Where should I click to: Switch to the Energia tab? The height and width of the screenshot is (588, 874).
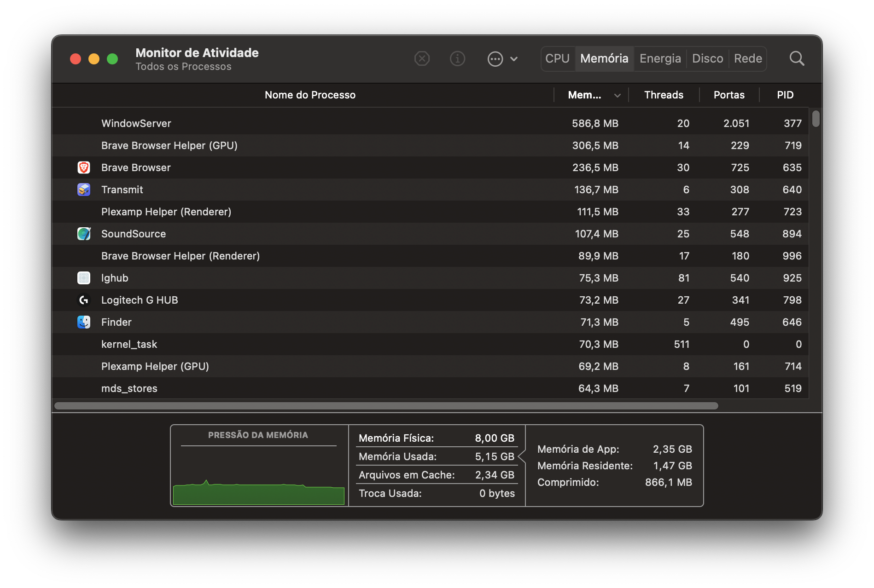pyautogui.click(x=660, y=58)
